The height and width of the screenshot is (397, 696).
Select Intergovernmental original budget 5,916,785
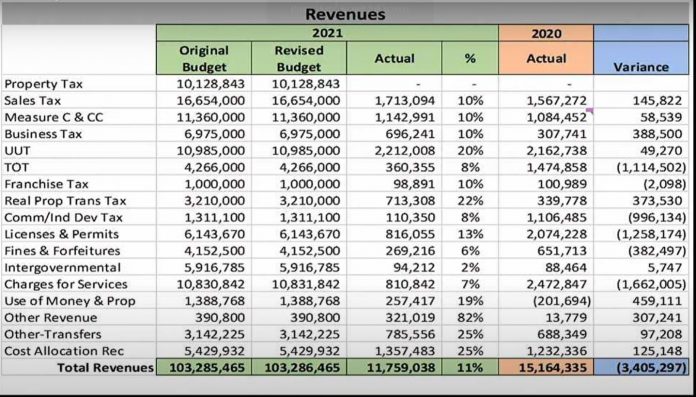pyautogui.click(x=214, y=268)
